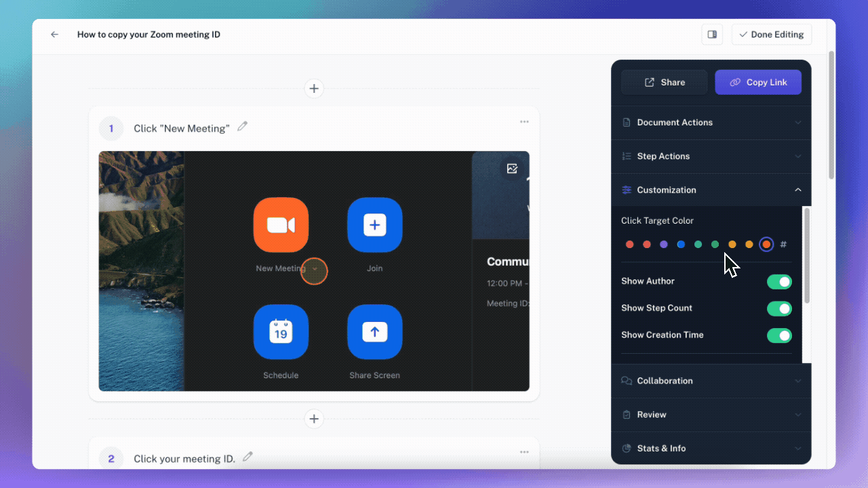
Task: Click the Customization sliders icon
Action: [627, 190]
